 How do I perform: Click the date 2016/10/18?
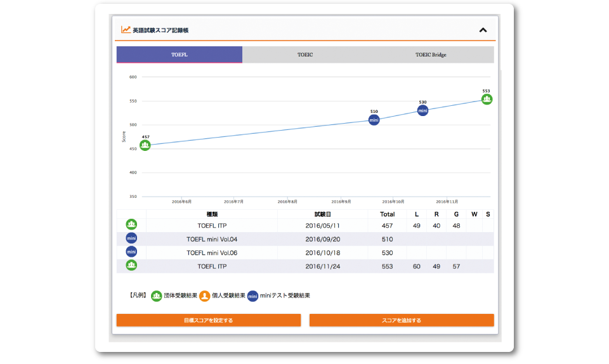pos(323,252)
